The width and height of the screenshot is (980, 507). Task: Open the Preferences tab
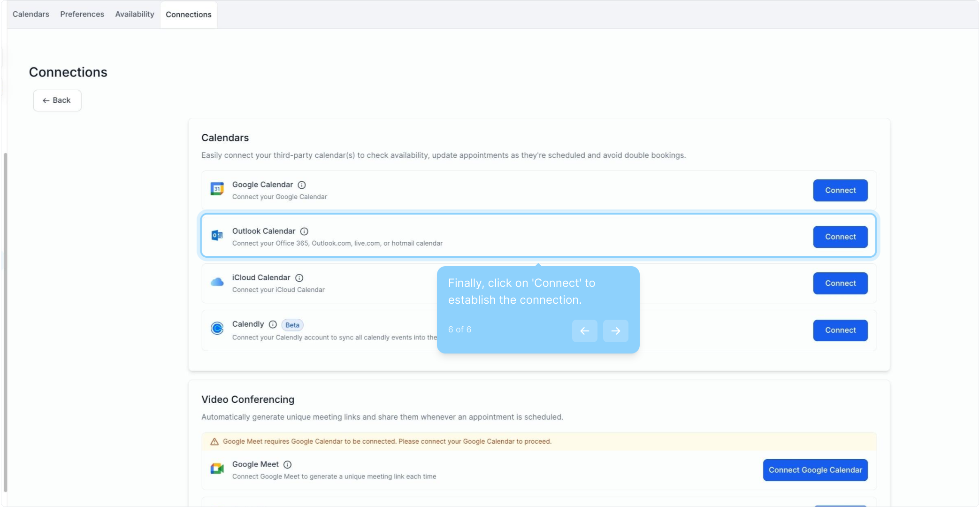[x=82, y=14]
